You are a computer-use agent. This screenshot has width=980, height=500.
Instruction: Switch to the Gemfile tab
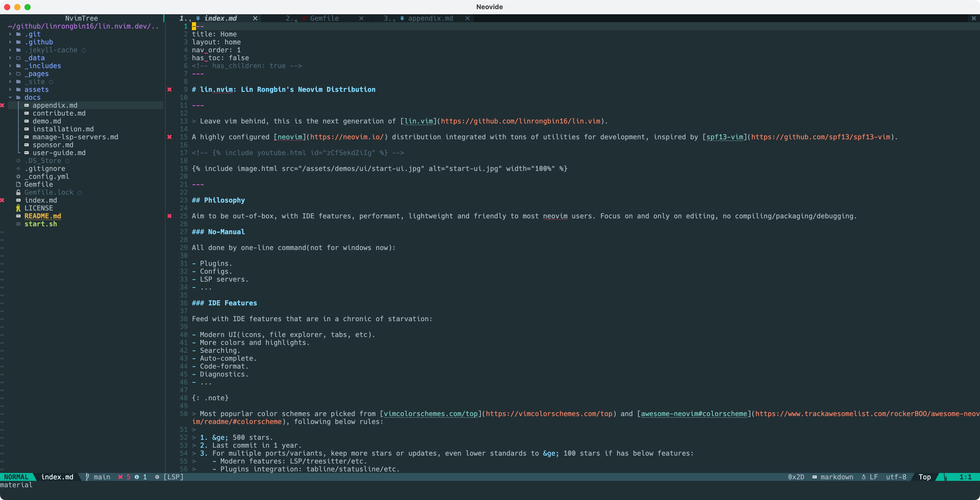pyautogui.click(x=324, y=18)
